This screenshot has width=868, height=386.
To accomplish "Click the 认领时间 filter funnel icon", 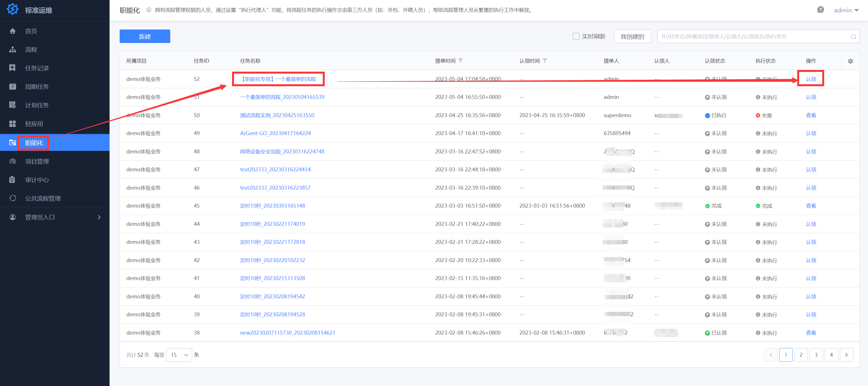I will click(x=545, y=61).
